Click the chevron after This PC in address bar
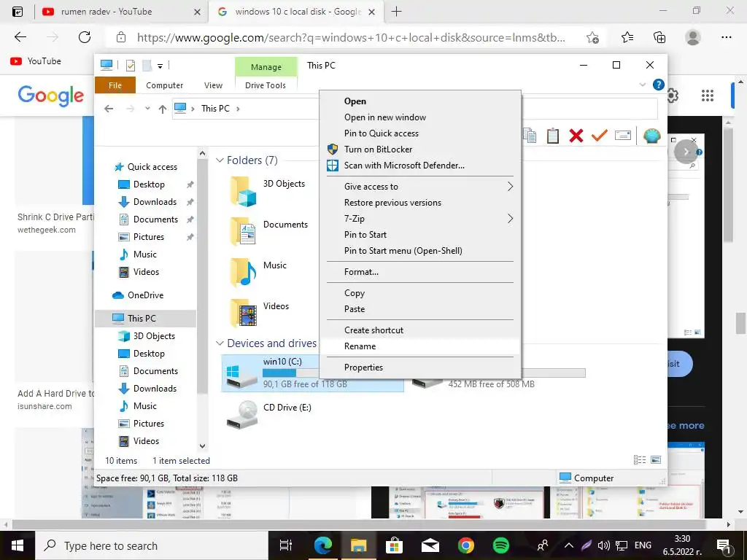747x560 pixels. click(238, 109)
